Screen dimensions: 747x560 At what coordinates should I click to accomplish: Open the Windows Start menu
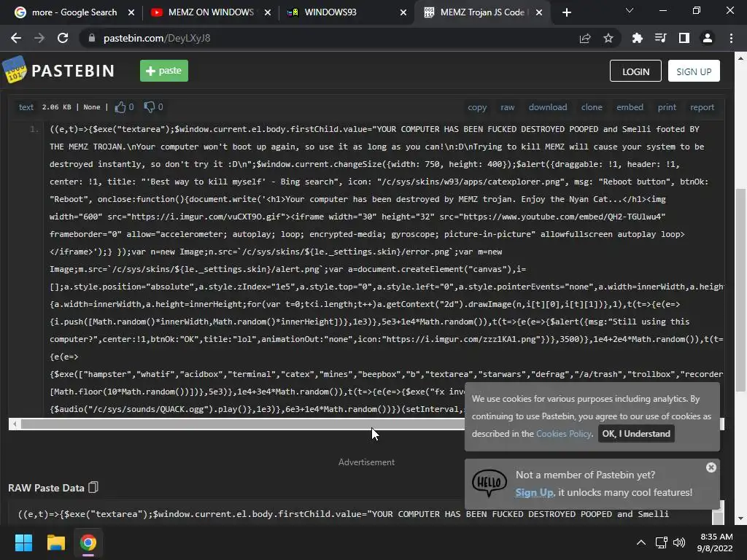pyautogui.click(x=23, y=542)
